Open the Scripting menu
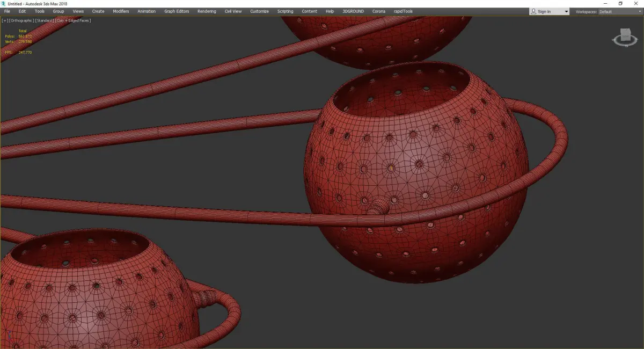Screen dimensions: 644x349 pos(285,11)
